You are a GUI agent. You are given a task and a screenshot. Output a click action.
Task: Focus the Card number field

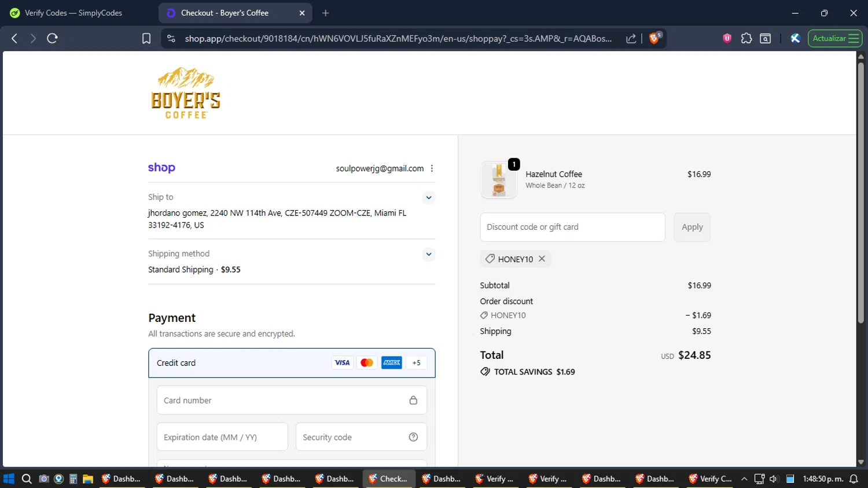coord(292,401)
